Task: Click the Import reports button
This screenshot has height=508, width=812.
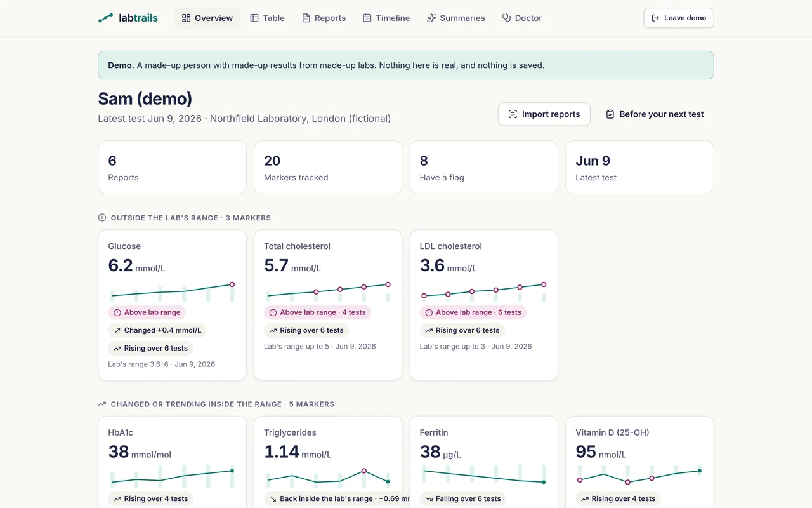Action: [544, 114]
